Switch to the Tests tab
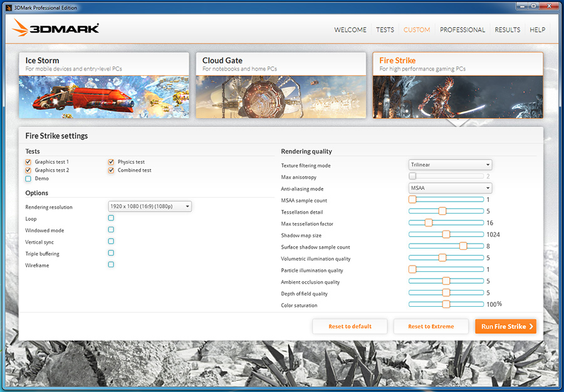Screen dimensions: 564x392 (385, 30)
